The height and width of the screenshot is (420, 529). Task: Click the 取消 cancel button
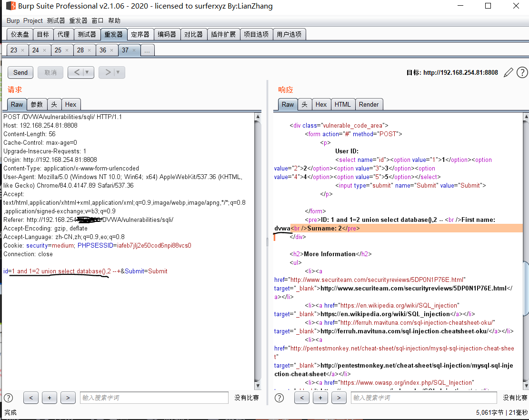click(50, 72)
